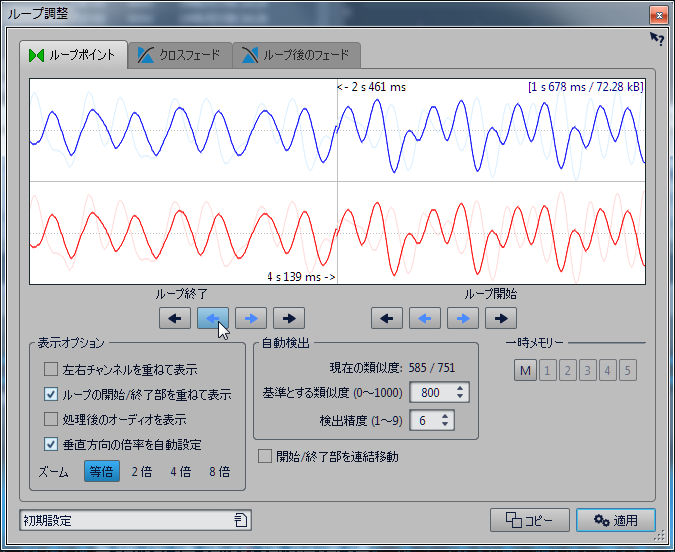Nudge loop start left with blue arrow
Viewport: 675px width, 552px height.
(425, 318)
